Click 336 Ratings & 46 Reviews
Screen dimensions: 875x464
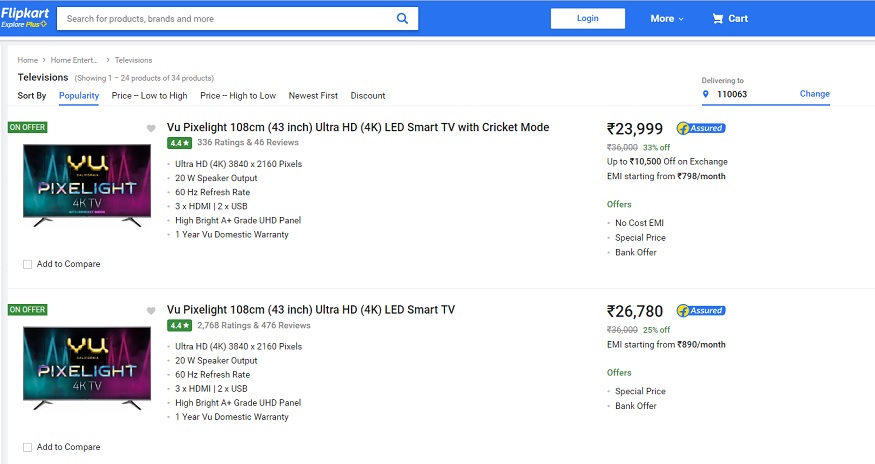point(248,142)
